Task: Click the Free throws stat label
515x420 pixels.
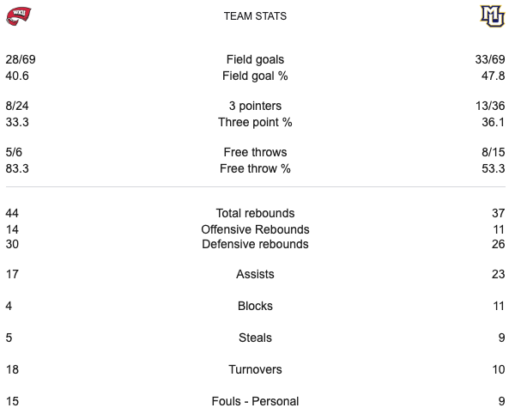Action: click(x=255, y=153)
